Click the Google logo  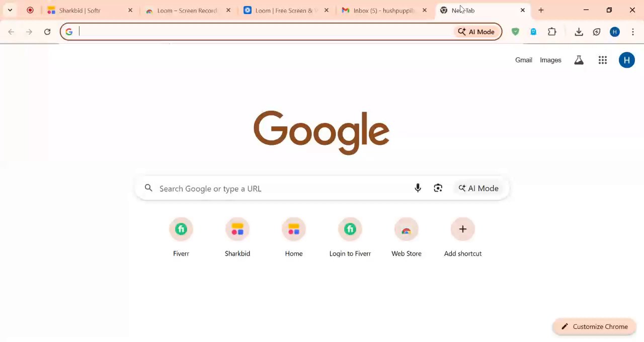[x=321, y=133]
